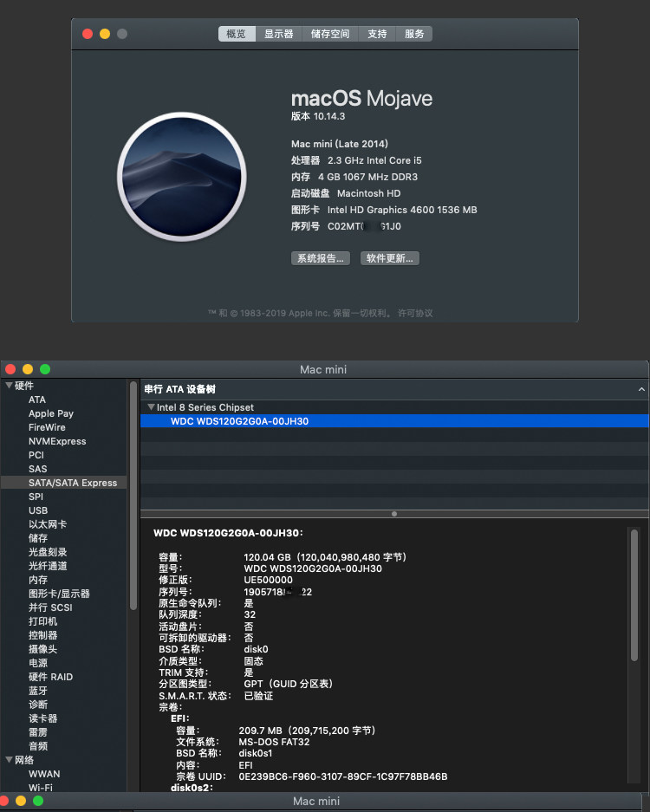Select FireWire in the sidebar

[x=47, y=427]
